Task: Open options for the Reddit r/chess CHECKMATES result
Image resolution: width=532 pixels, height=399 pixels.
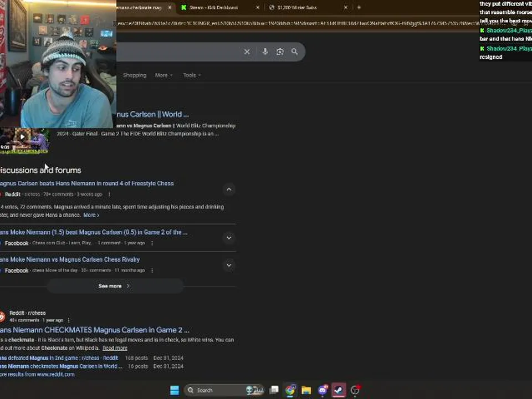Action: coord(69,320)
